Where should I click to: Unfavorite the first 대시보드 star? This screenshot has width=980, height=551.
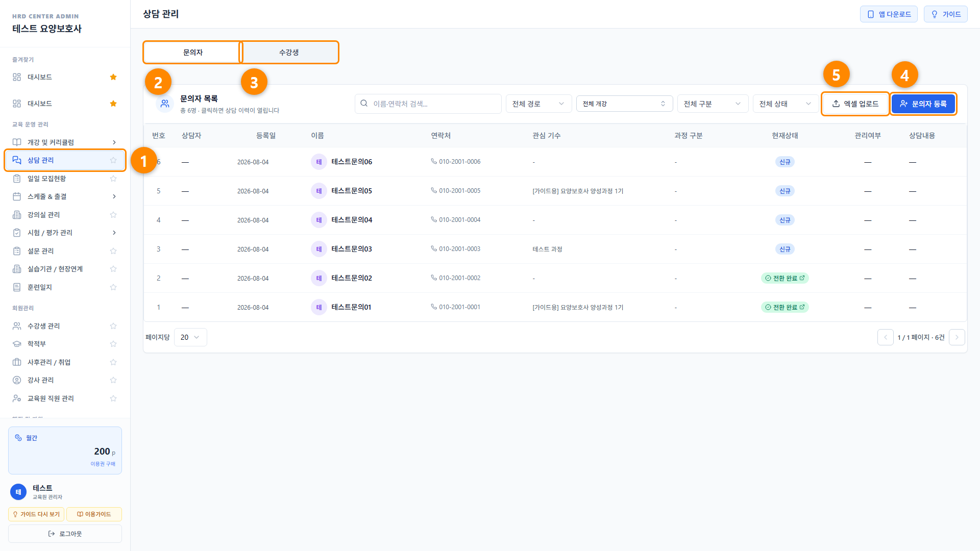coord(113,77)
